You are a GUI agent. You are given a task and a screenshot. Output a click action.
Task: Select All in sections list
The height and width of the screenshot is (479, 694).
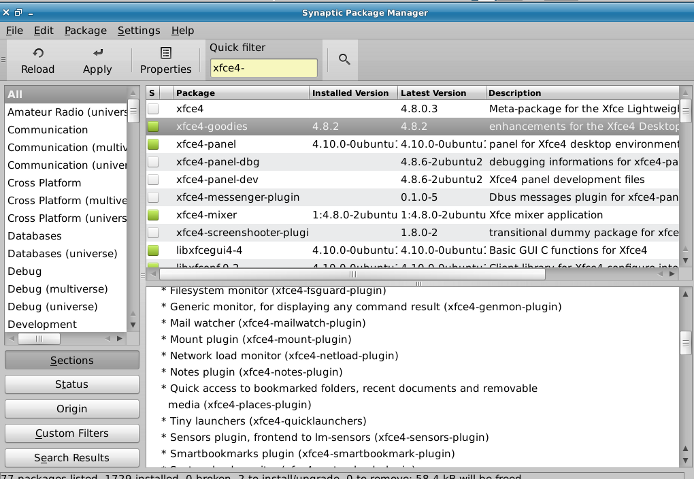tap(66, 94)
